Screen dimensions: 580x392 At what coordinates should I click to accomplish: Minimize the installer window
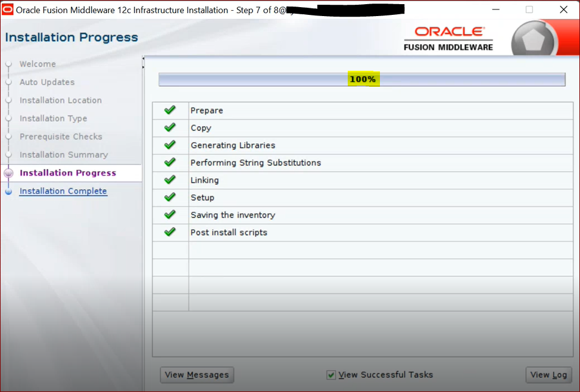coord(496,10)
